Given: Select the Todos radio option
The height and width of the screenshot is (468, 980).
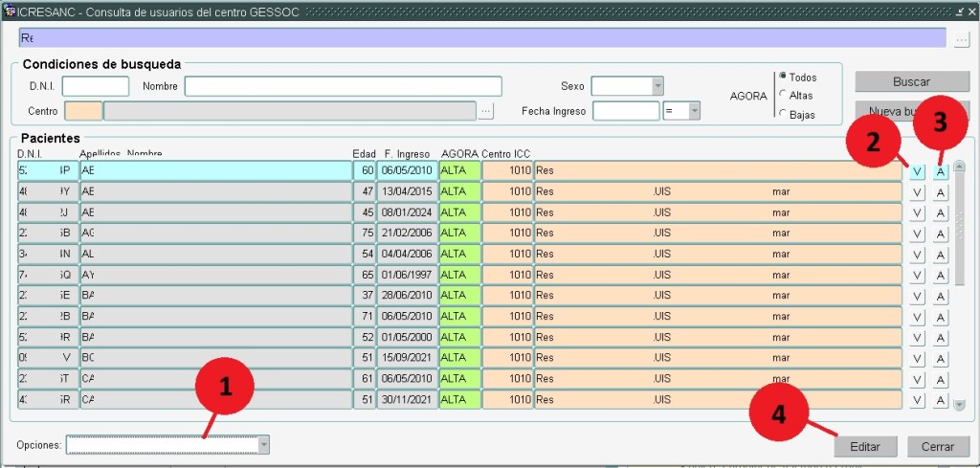Looking at the screenshot, I should click(x=784, y=77).
